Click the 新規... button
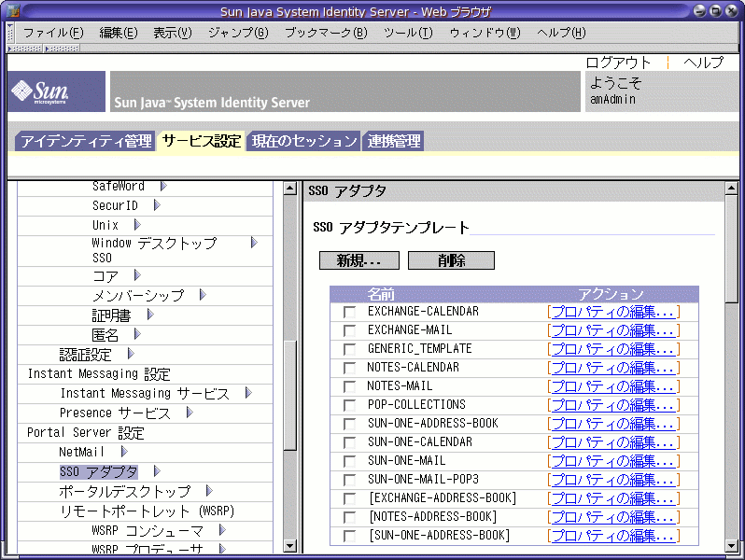Viewport: 745px width, 560px height. click(359, 260)
